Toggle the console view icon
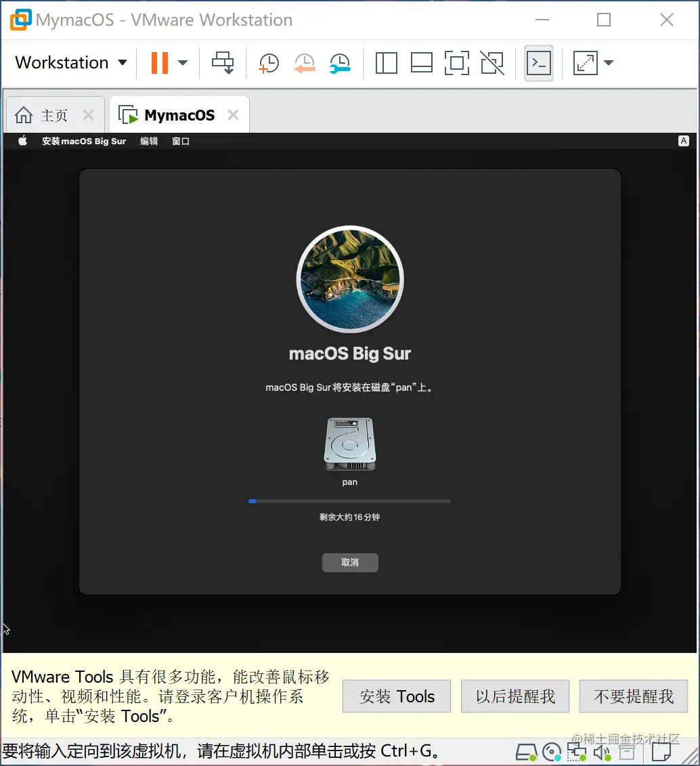 (x=538, y=63)
